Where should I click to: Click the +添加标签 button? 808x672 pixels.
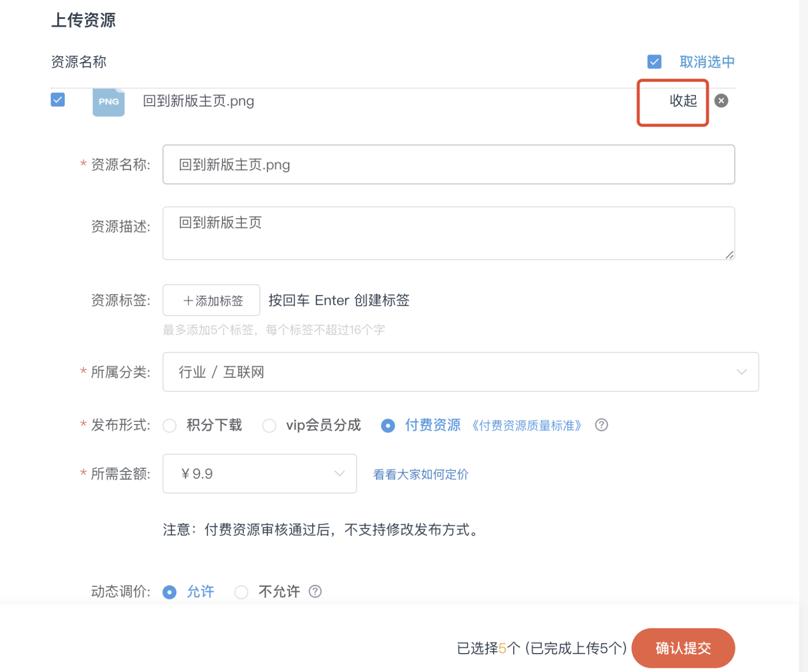211,300
